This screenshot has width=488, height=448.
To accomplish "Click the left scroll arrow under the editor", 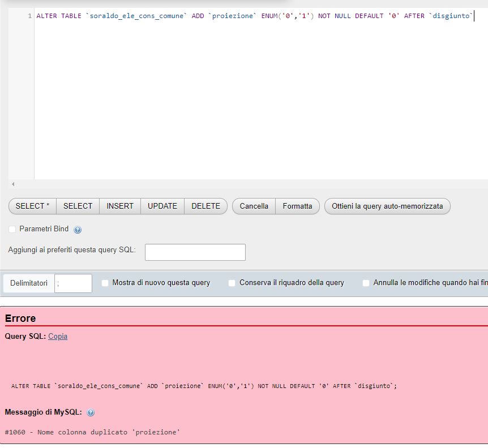I will click(13, 184).
